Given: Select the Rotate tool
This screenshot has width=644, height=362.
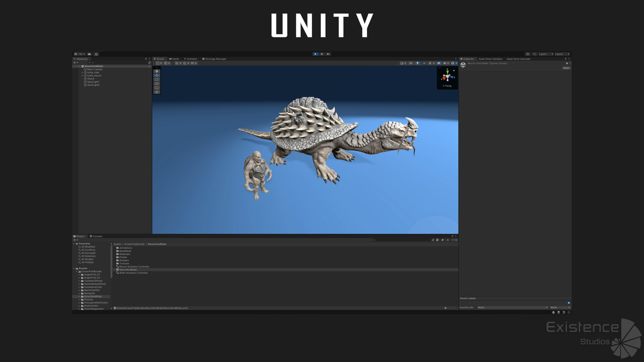Looking at the screenshot, I should pyautogui.click(x=157, y=79).
